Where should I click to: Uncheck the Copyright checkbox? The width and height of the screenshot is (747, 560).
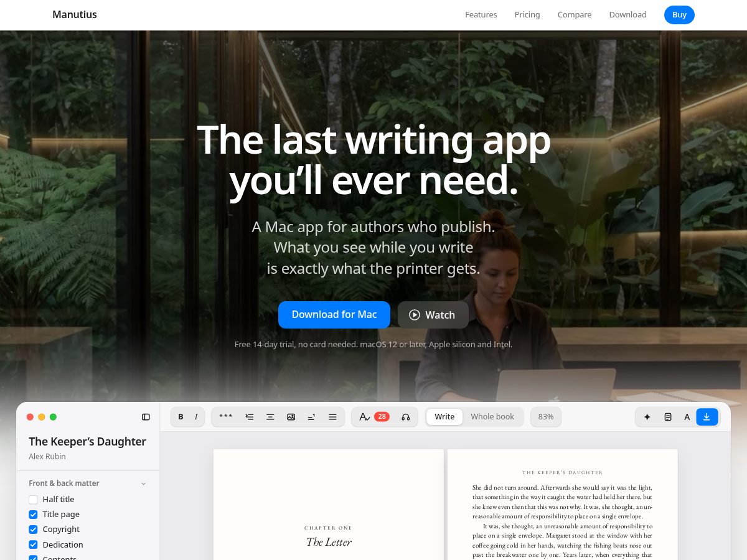point(33,529)
